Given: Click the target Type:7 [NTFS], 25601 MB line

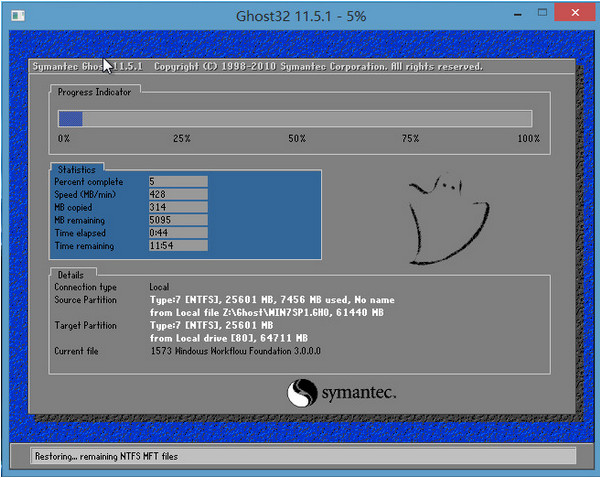Looking at the screenshot, I should point(211,326).
